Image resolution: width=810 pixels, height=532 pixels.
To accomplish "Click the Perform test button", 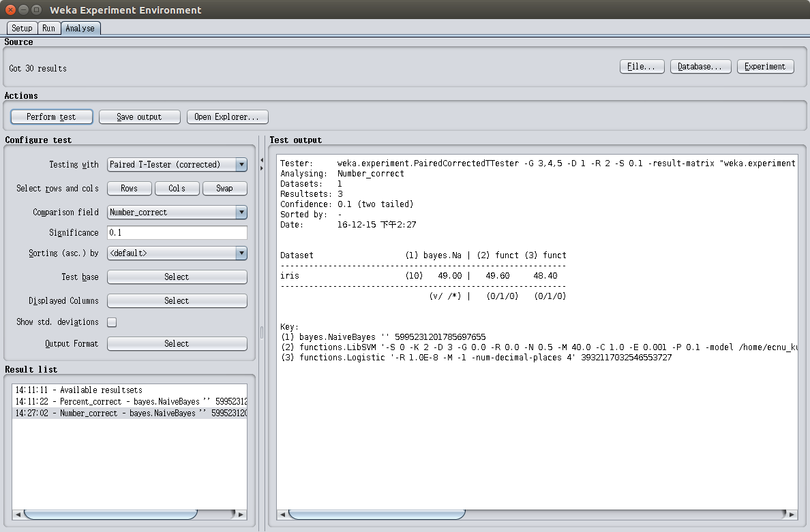I will coord(51,116).
